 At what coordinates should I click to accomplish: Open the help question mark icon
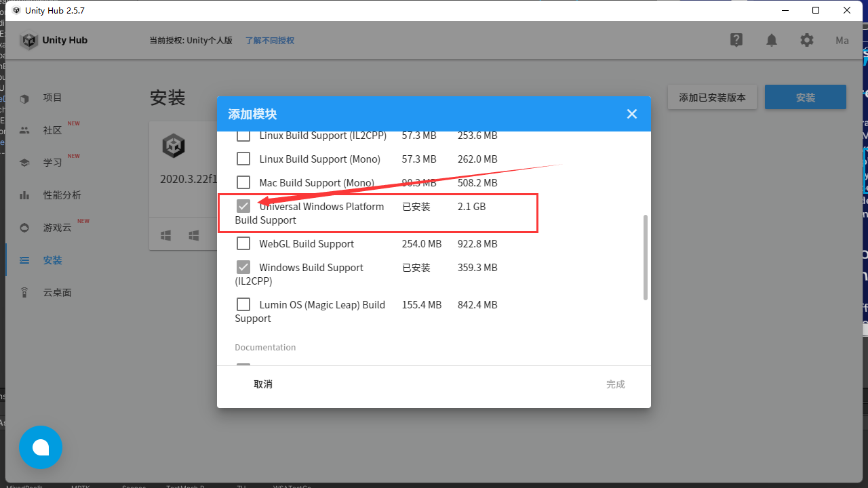736,40
